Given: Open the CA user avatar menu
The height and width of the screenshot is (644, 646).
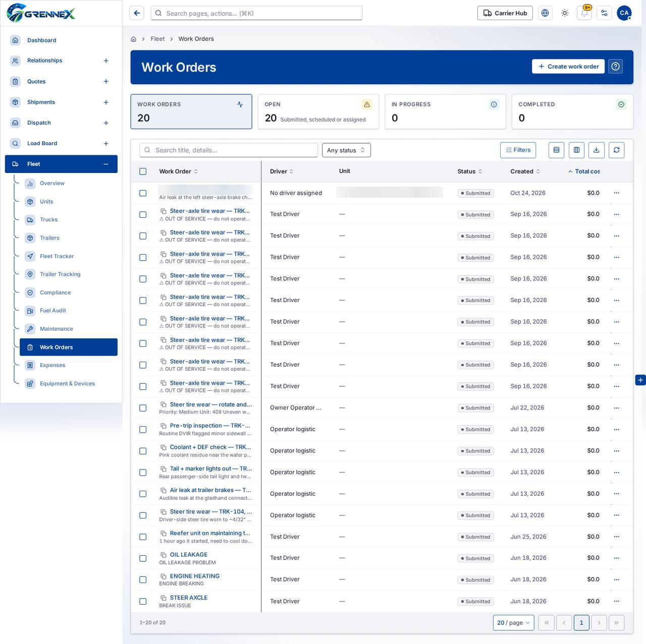Looking at the screenshot, I should tap(624, 13).
